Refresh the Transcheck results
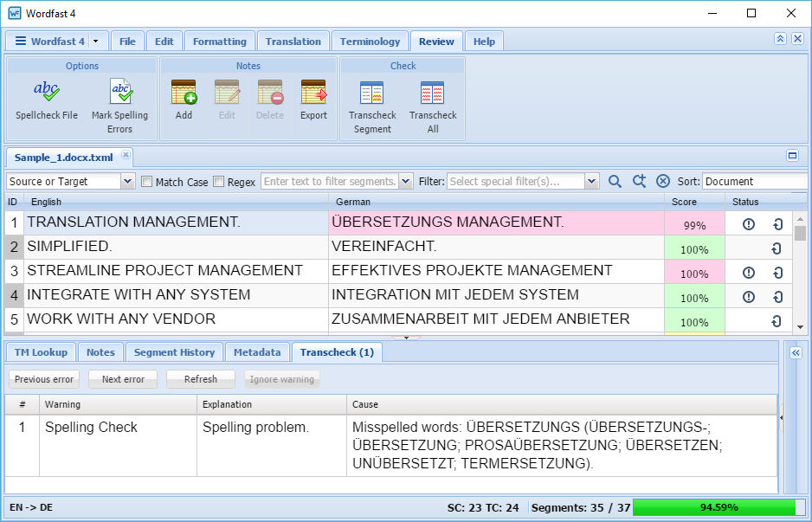812x522 pixels. 201,379
